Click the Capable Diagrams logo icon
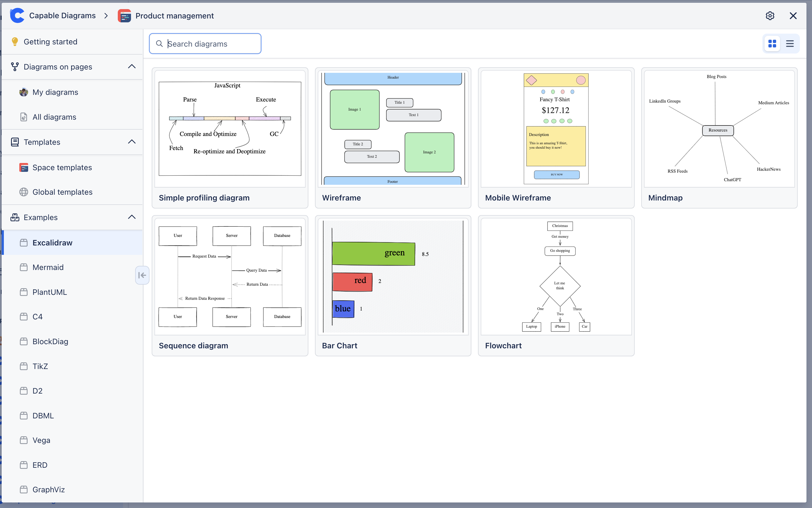The width and height of the screenshot is (812, 508). [17, 16]
